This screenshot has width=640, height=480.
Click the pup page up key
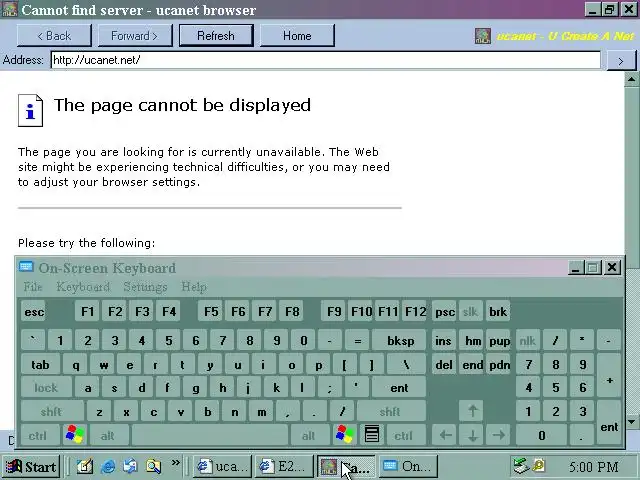[x=500, y=341]
